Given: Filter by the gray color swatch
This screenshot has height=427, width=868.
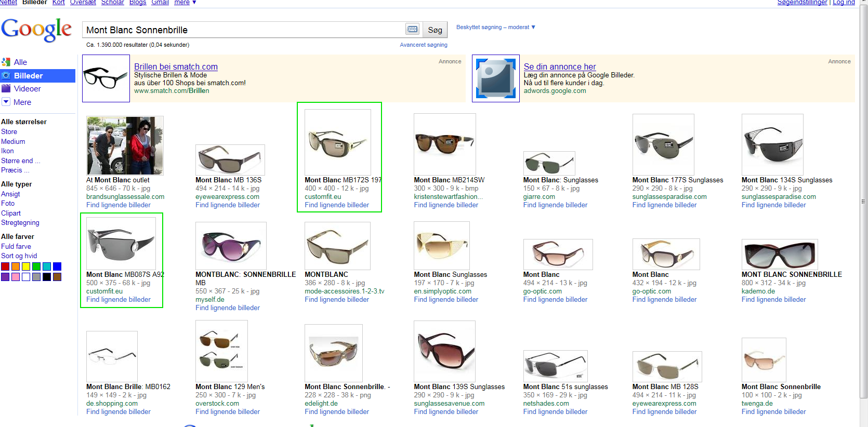Looking at the screenshot, I should click(x=36, y=277).
